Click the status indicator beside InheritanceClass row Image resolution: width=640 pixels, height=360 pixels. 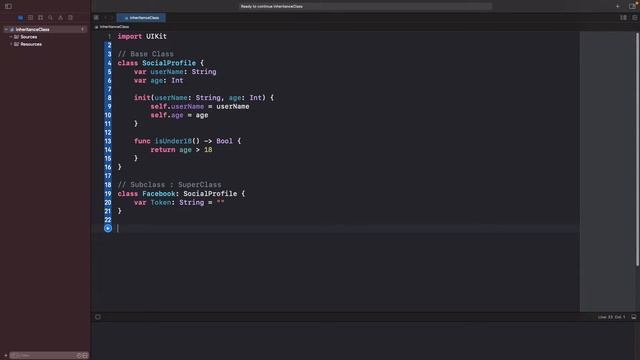(x=82, y=29)
